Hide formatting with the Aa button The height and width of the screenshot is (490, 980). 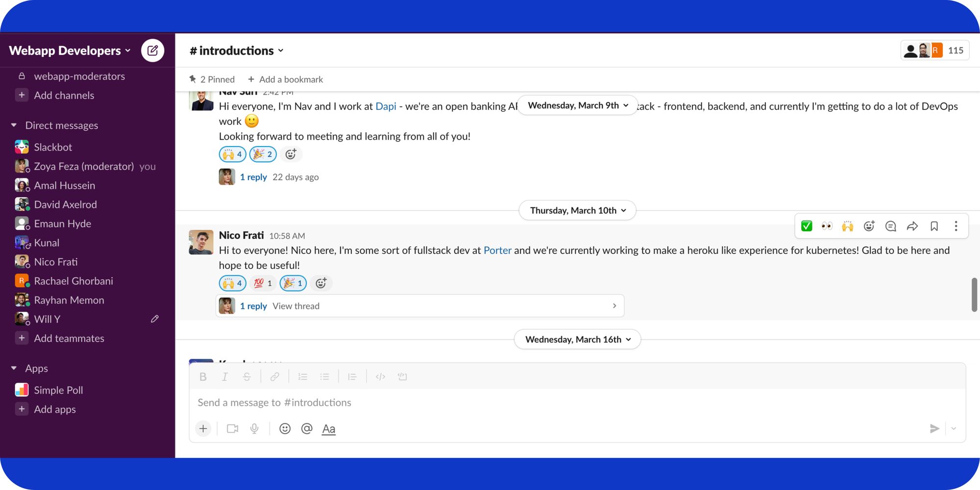329,429
